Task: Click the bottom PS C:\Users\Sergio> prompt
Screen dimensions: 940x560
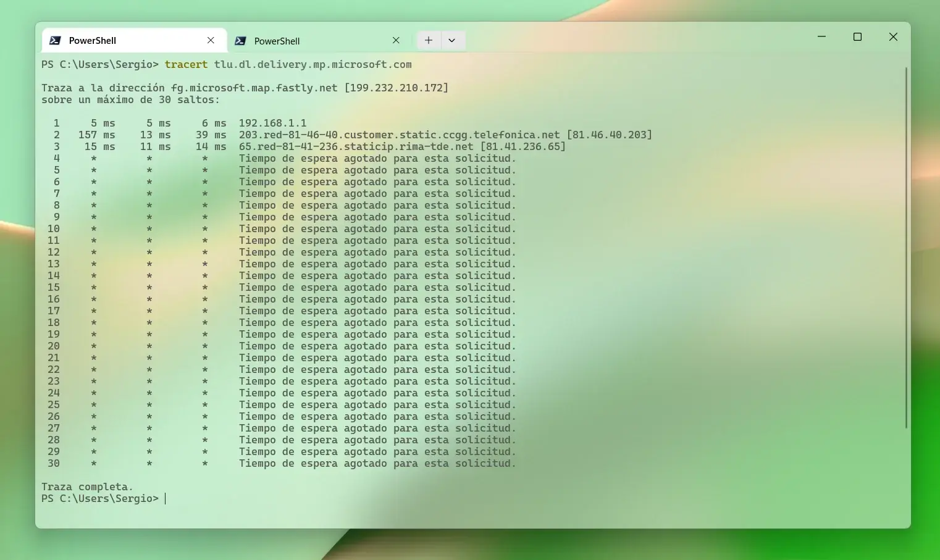Action: click(x=100, y=498)
